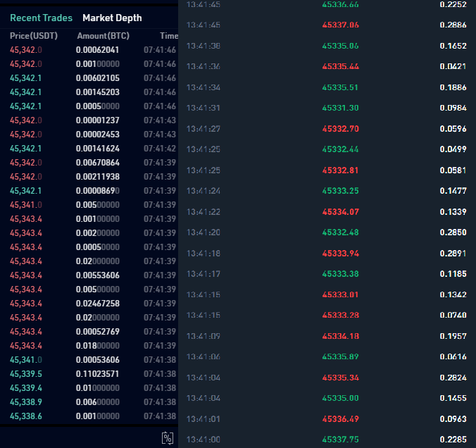Viewport: 476px width, 448px height.
Task: Select the price 45333.94
Action: (x=340, y=254)
